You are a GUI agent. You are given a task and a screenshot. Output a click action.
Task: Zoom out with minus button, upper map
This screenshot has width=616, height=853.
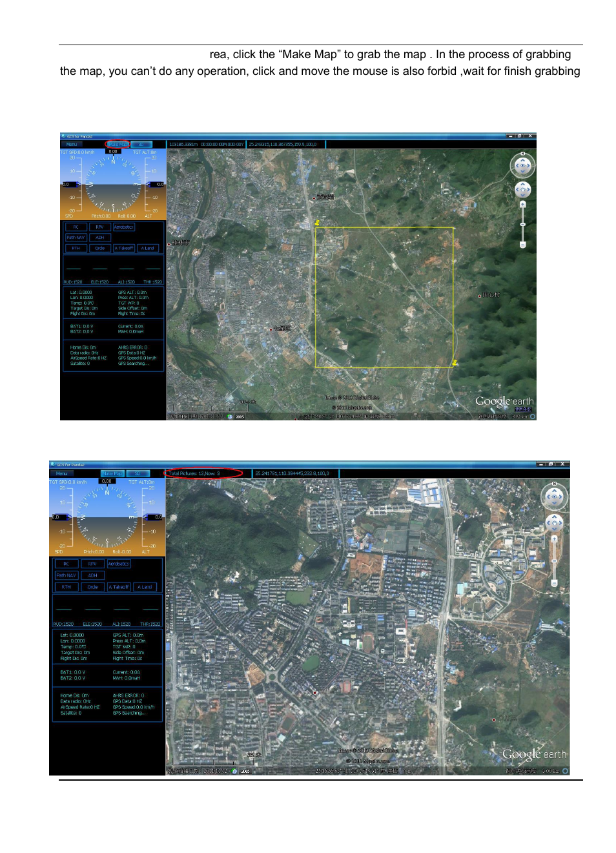(522, 245)
